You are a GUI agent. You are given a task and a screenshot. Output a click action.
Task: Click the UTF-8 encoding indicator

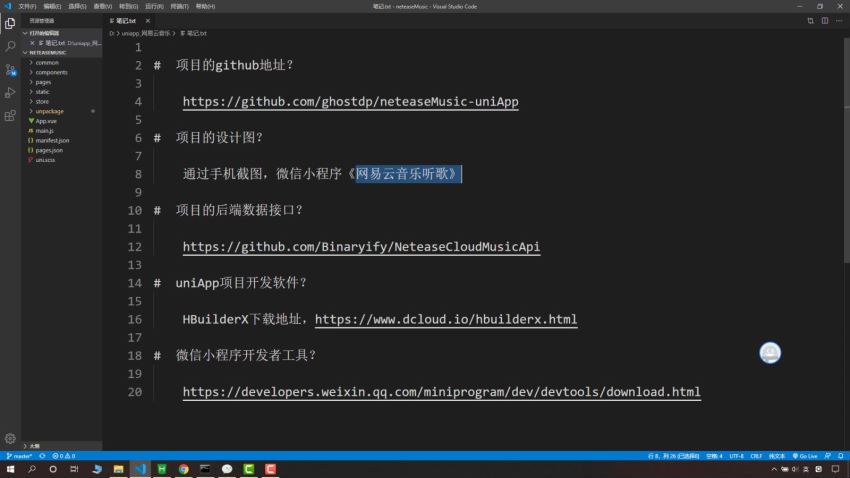[736, 456]
